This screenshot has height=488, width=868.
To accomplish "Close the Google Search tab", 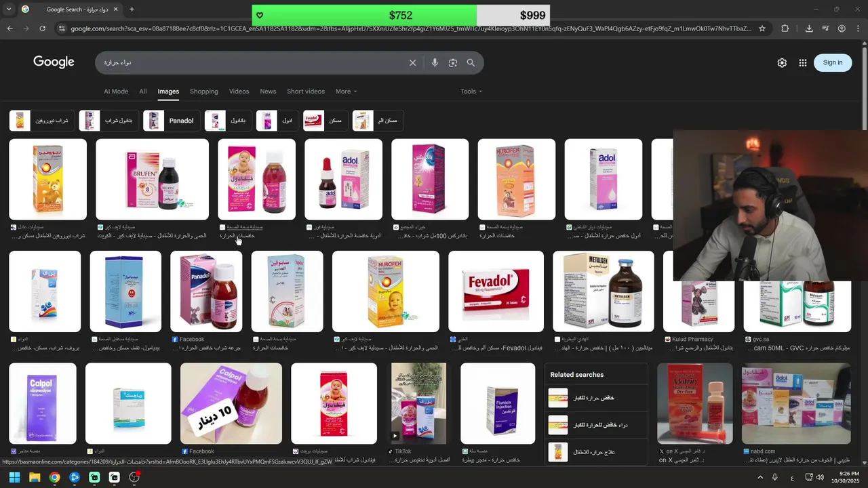I will coord(115,9).
